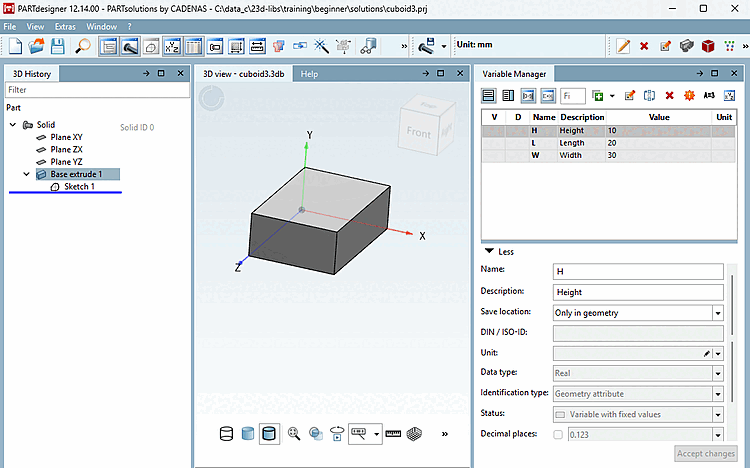
Task: Click the red delete X in Variable Manager
Action: [x=669, y=96]
